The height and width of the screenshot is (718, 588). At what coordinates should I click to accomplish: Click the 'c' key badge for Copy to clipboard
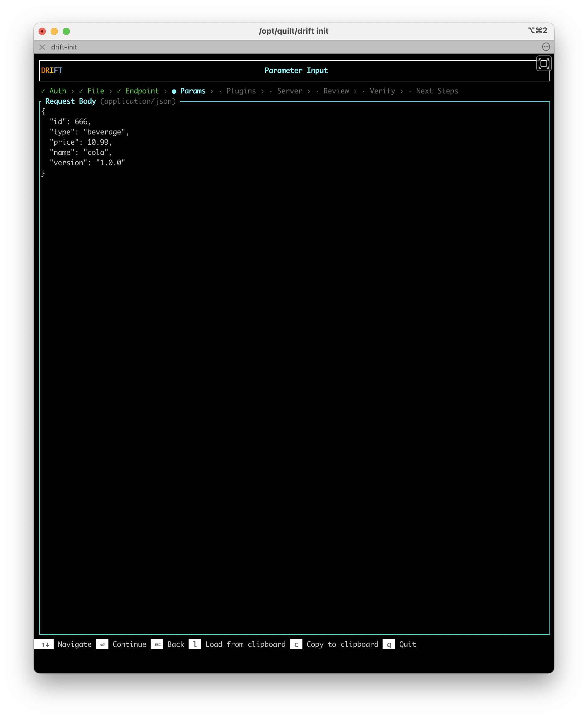coord(296,644)
